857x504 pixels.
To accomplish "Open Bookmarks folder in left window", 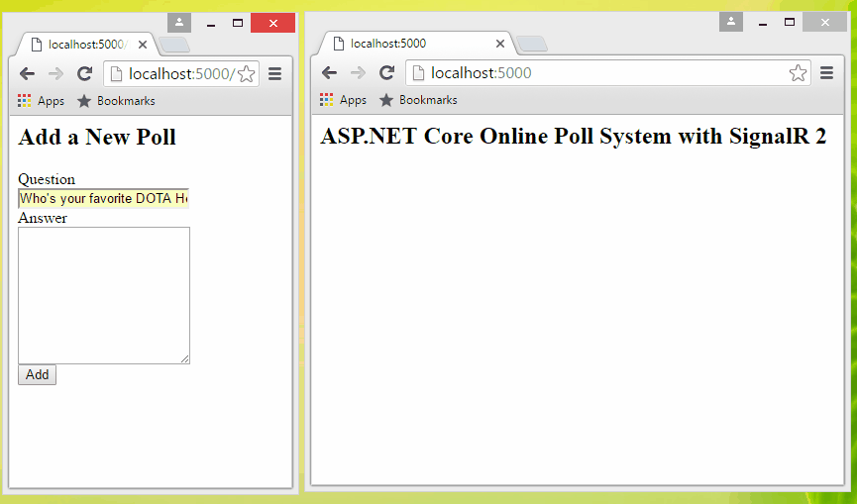I will pos(116,101).
